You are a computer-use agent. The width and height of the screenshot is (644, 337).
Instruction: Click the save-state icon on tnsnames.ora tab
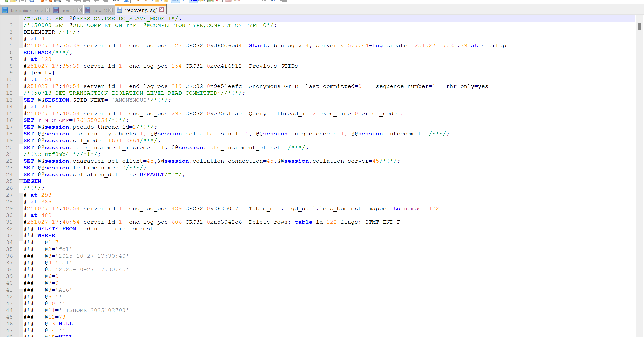[x=5, y=10]
